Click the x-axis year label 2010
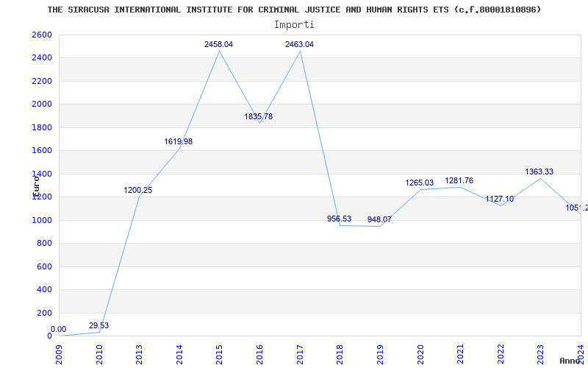This screenshot has width=588, height=368. 99,354
